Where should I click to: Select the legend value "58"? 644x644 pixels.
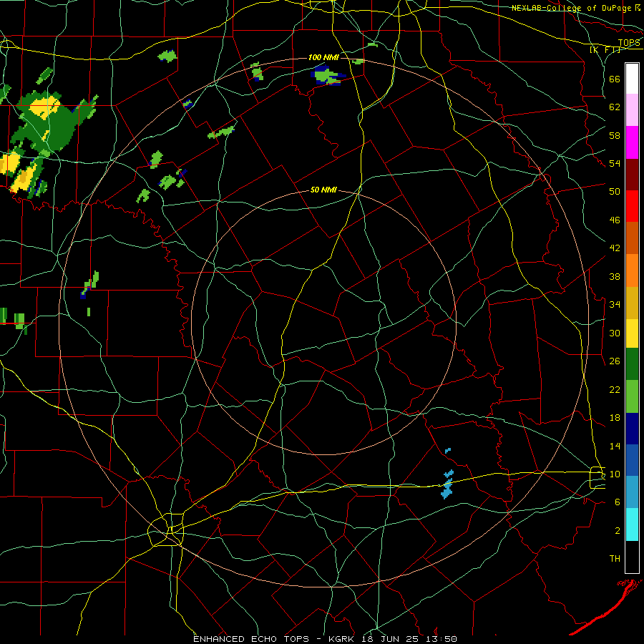(615, 135)
